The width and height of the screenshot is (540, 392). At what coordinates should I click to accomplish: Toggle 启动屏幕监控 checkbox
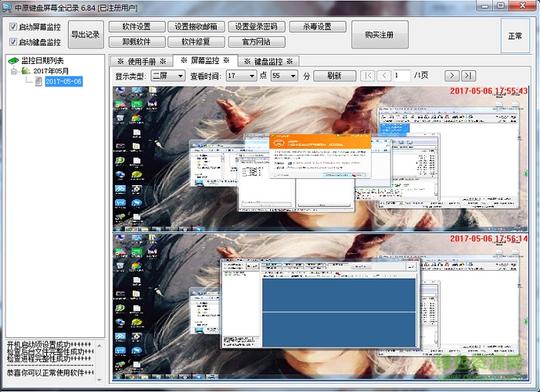click(x=13, y=27)
